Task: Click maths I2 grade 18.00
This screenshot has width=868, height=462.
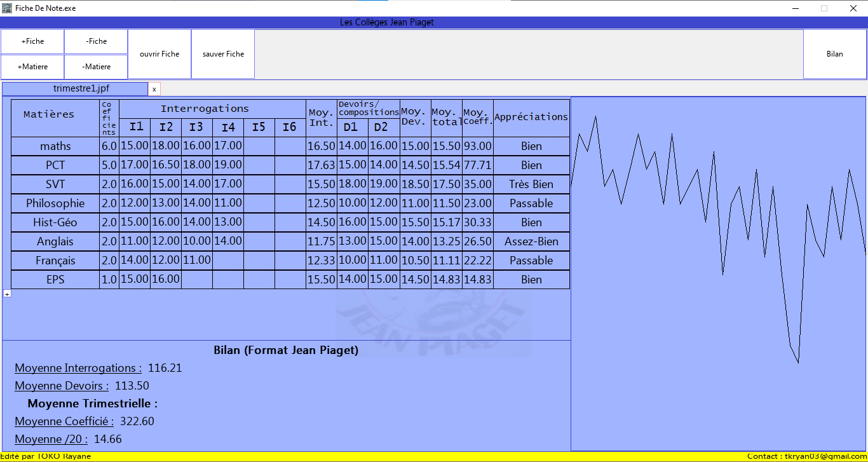Action: click(x=166, y=146)
